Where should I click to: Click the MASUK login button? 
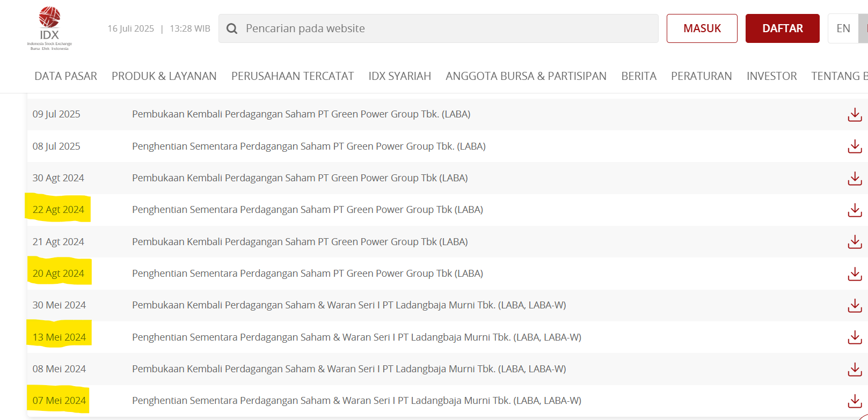[x=702, y=28]
